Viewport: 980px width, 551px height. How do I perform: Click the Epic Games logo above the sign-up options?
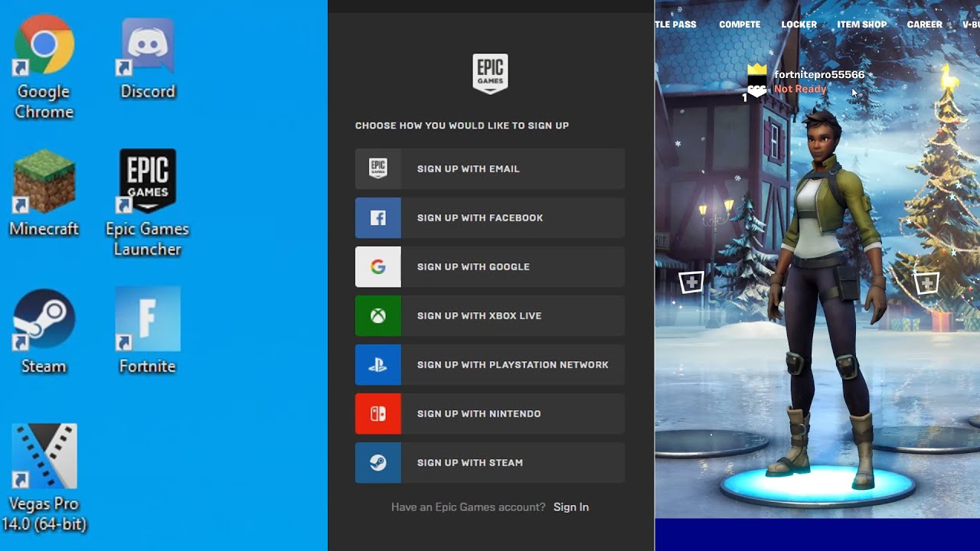click(490, 74)
